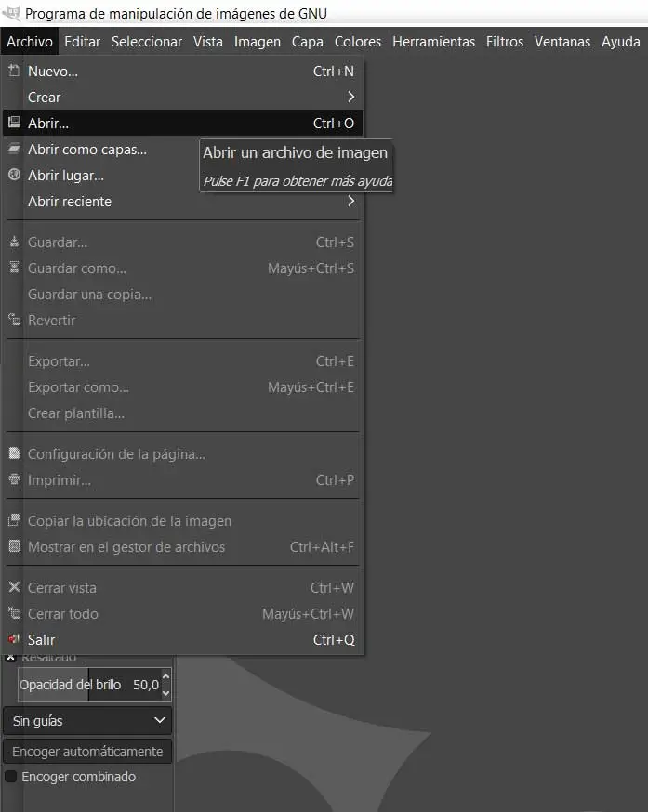The width and height of the screenshot is (648, 812).
Task: Click the Cerrar todo icon
Action: 14,613
